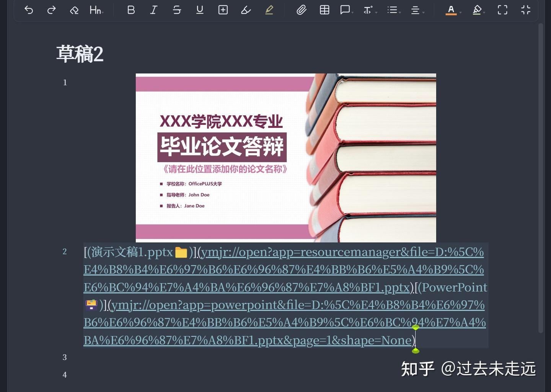Select the clear formatting eraser icon
Screen dimensions: 551x392
(x=74, y=10)
